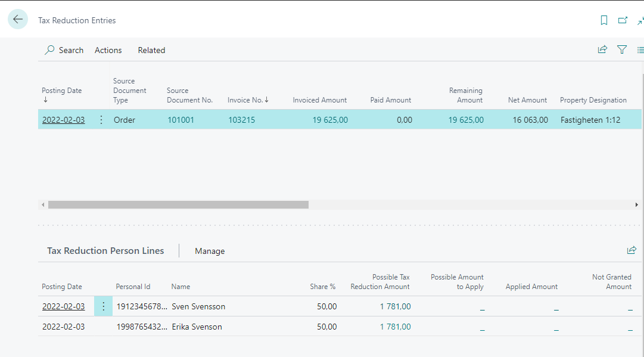Open the list view options icon

640,49
